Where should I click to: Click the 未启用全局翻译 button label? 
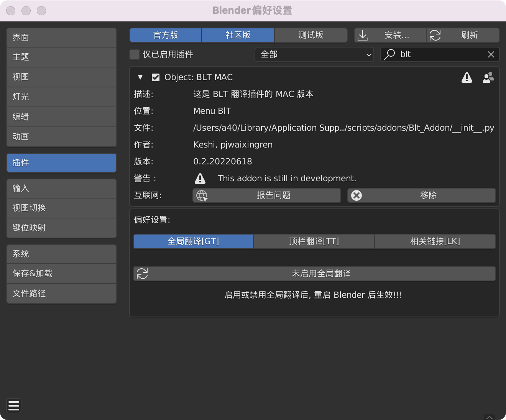(x=321, y=274)
